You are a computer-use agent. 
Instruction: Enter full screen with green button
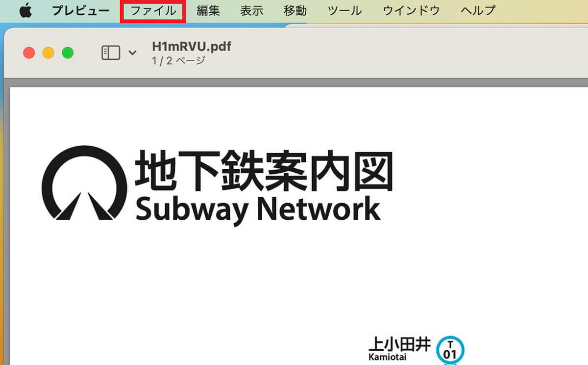coord(68,53)
